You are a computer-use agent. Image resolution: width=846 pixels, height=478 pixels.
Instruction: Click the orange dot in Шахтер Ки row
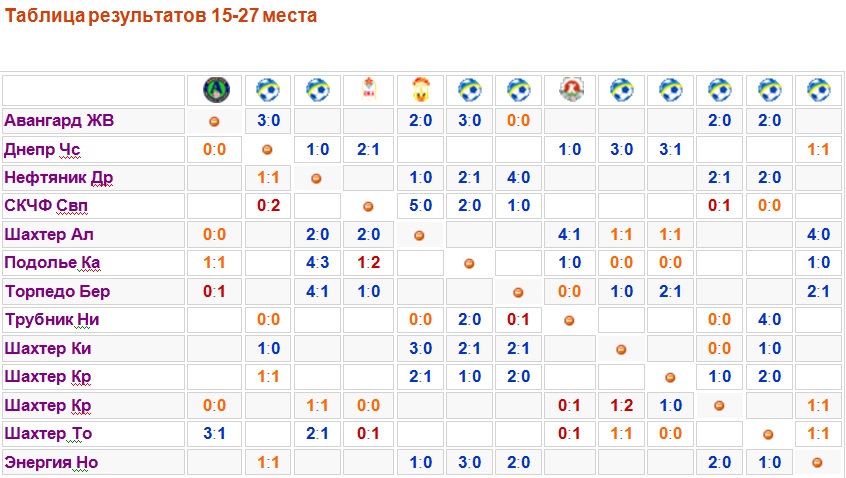tap(621, 350)
